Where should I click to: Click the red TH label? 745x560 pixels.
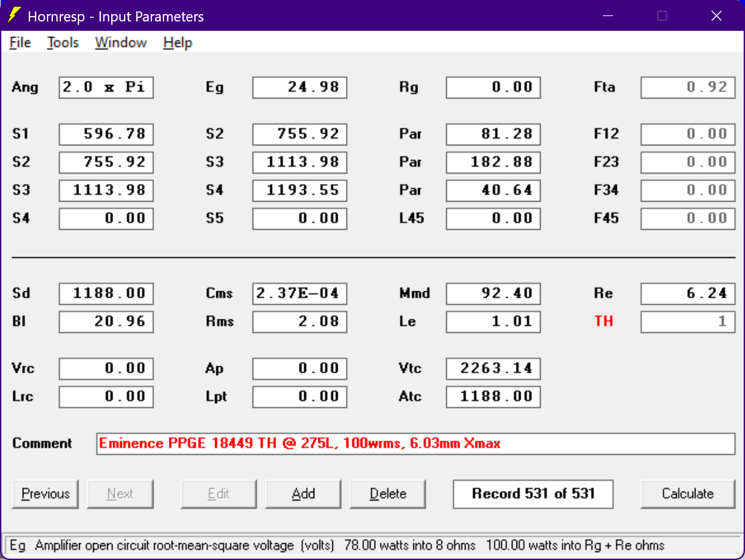[604, 322]
